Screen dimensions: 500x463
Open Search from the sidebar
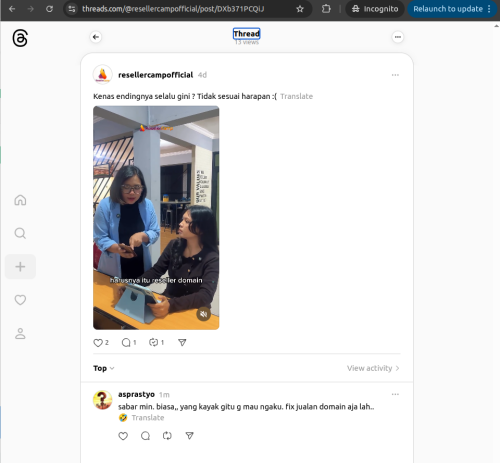point(20,233)
